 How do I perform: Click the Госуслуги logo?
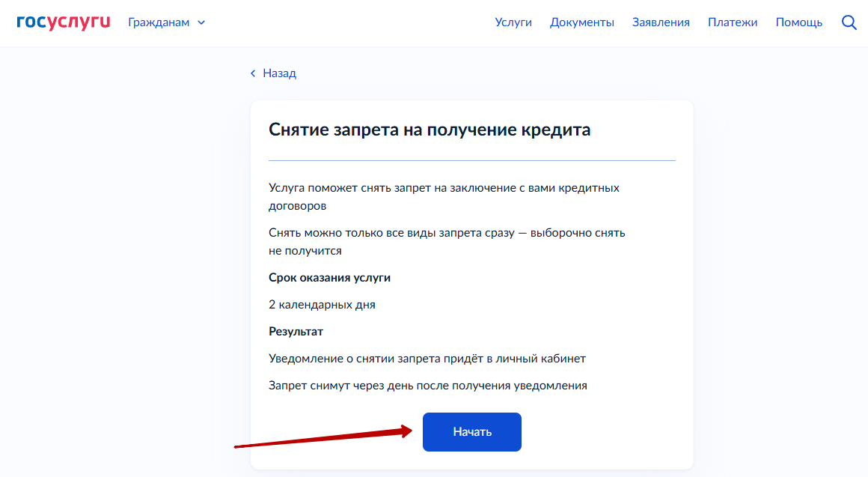point(64,22)
